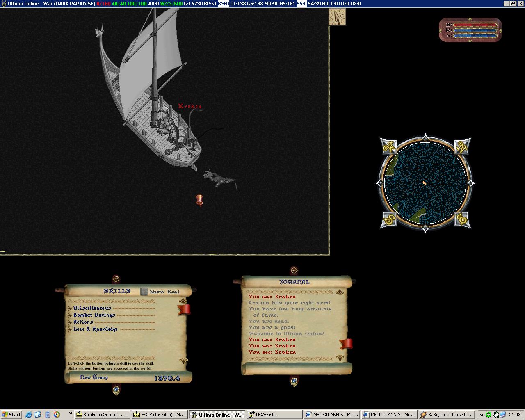Switch to HOLY (Invisible) taskbar window
Image resolution: width=525 pixels, height=420 pixels.
click(160, 415)
